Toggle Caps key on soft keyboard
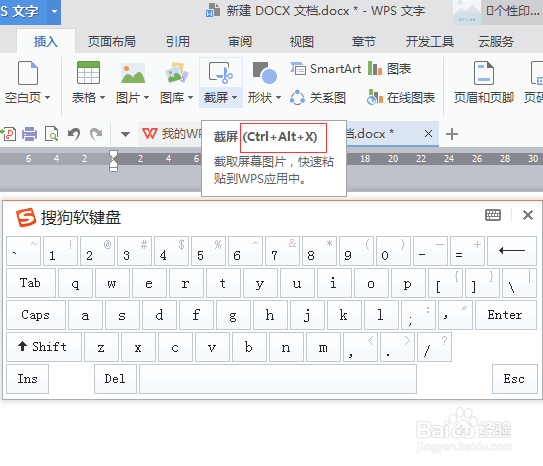The width and height of the screenshot is (543, 466). pos(36,315)
